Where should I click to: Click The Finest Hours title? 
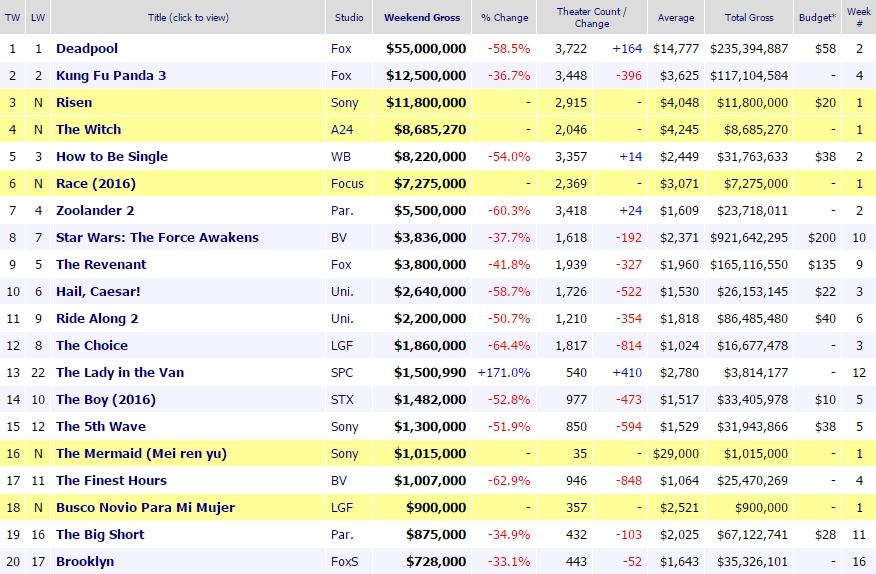(x=111, y=480)
